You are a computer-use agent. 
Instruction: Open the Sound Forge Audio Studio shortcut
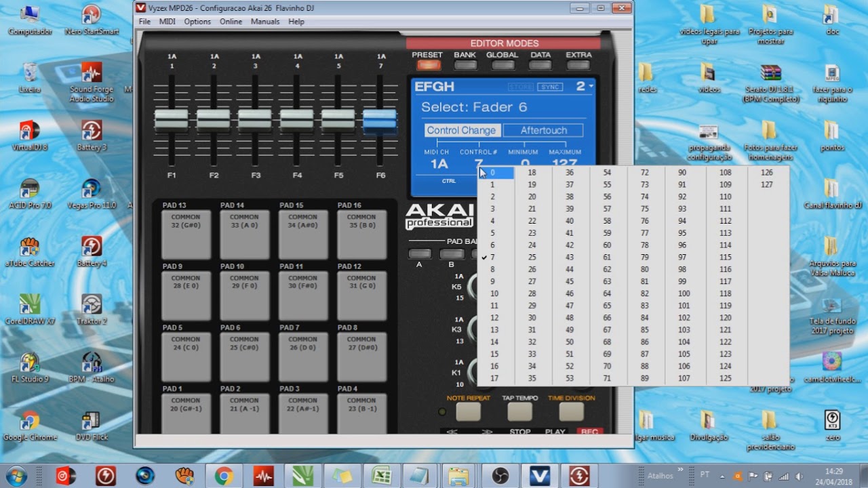pyautogui.click(x=92, y=83)
